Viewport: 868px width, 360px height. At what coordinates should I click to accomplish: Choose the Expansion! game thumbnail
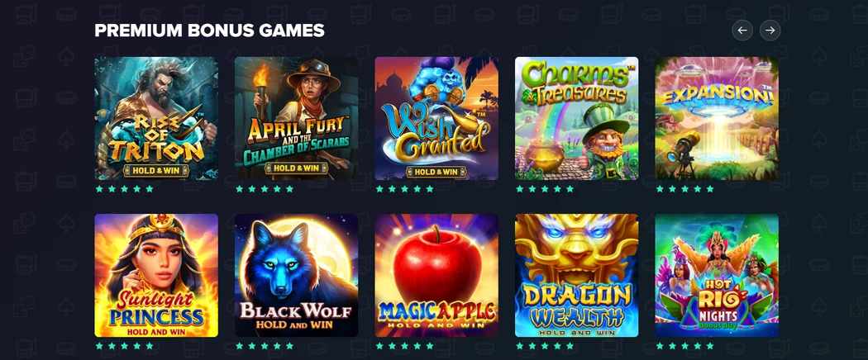point(717,118)
